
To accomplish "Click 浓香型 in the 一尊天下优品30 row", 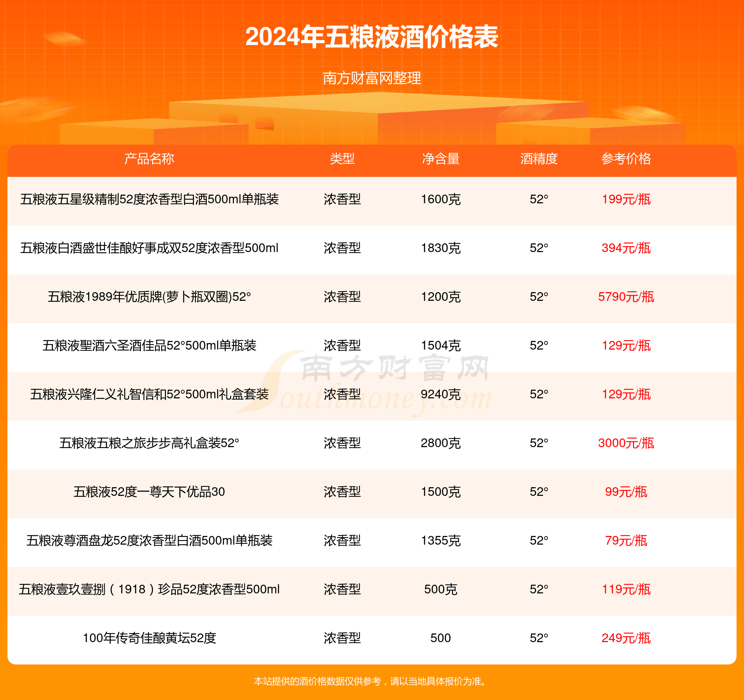I will [x=342, y=492].
